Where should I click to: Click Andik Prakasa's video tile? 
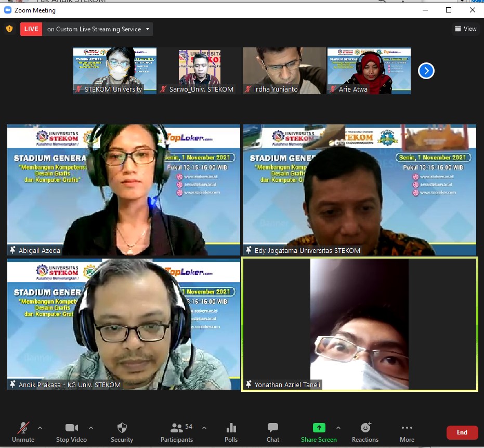[124, 324]
